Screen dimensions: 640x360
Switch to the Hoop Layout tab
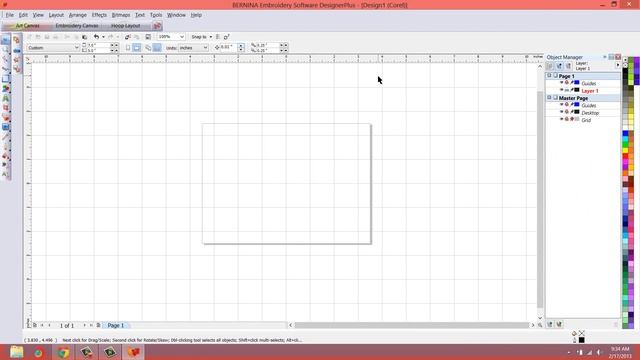126,26
